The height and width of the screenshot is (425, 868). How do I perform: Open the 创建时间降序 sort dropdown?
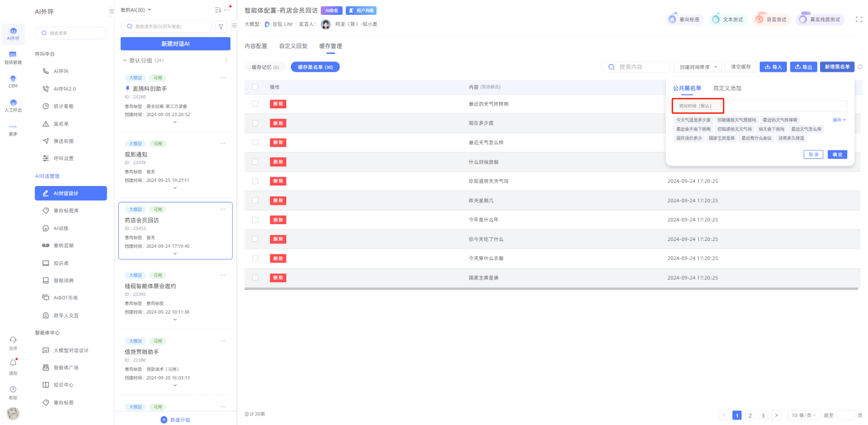[698, 67]
